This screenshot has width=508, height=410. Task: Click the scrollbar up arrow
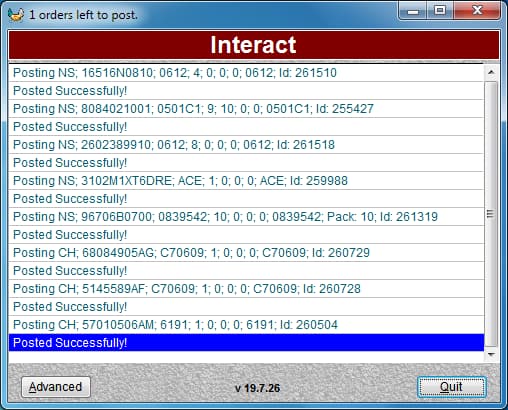[x=491, y=72]
